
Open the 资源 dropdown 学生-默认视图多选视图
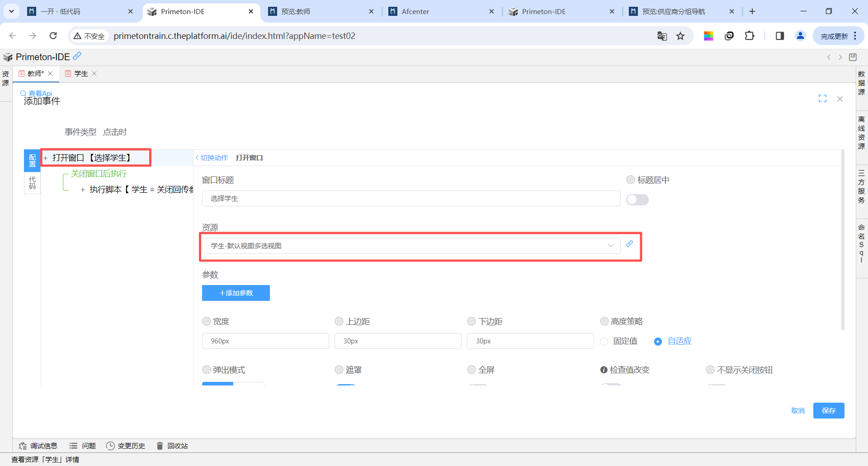pos(410,246)
